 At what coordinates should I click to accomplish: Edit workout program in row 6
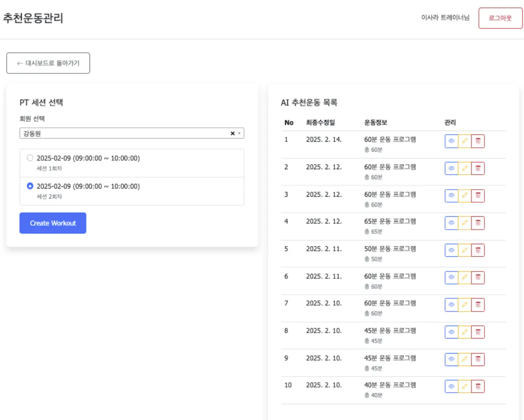(464, 278)
